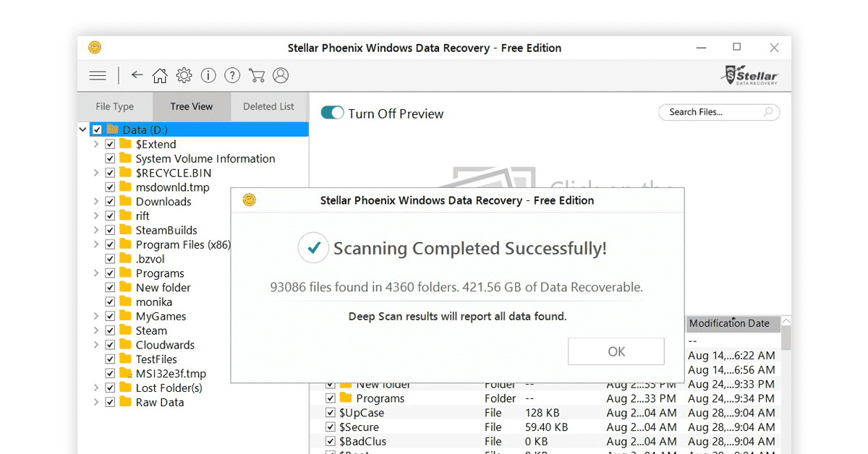Viewport: 868px width, 454px height.
Task: Select the New folder label in the tree
Action: click(163, 288)
